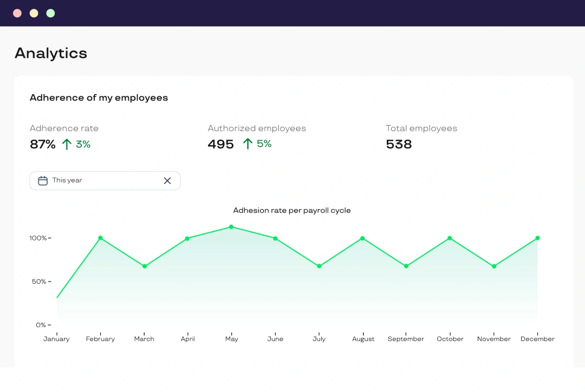Click the 538 total employees value
The image size is (585, 392).
(x=399, y=145)
